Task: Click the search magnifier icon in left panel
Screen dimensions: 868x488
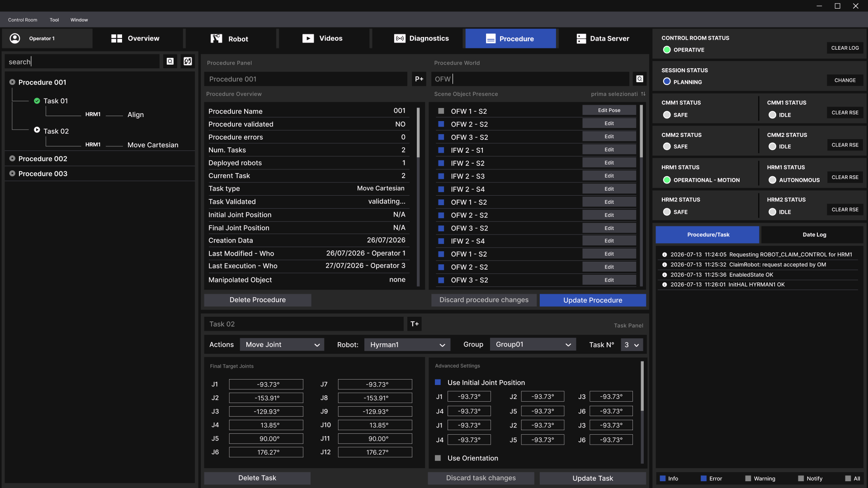Action: tap(170, 61)
